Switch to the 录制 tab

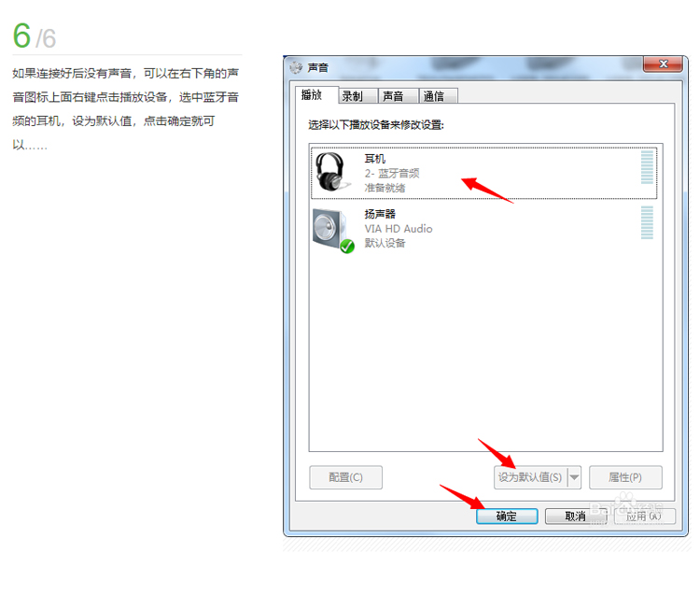tap(357, 96)
